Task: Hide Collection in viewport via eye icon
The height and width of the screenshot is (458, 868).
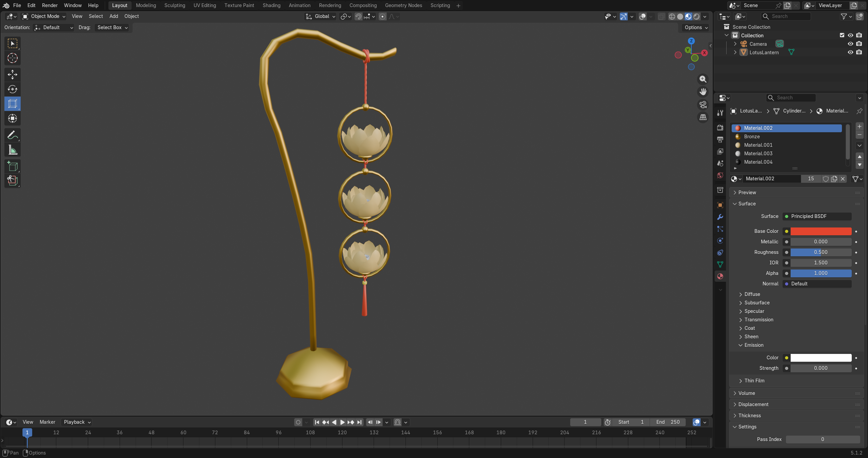Action: [x=850, y=35]
